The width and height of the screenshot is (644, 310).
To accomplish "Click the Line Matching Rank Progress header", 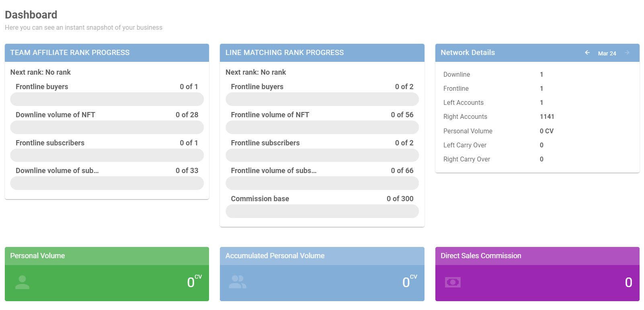I will [284, 53].
